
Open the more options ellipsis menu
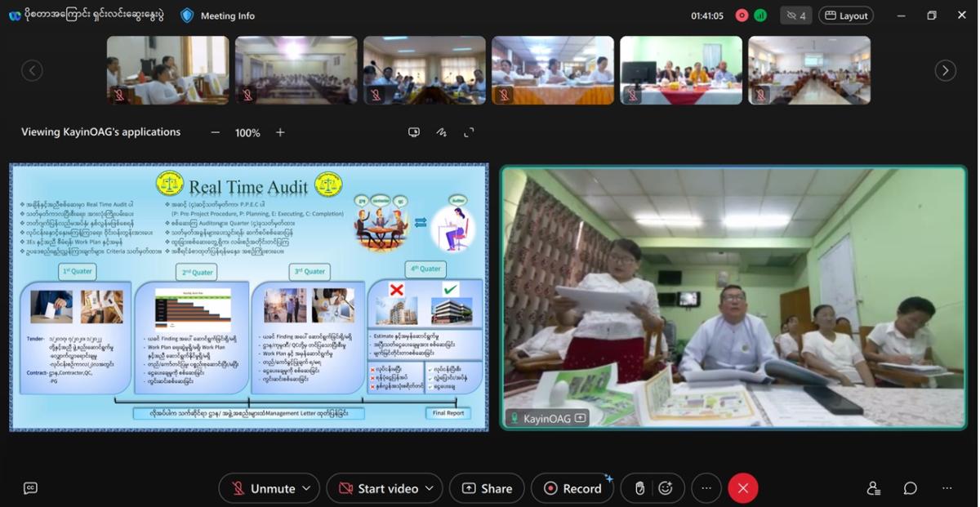[706, 488]
